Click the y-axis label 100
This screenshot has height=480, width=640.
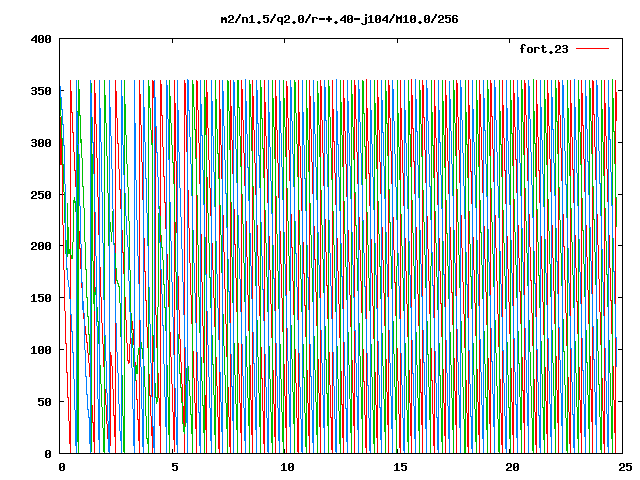(x=41, y=350)
